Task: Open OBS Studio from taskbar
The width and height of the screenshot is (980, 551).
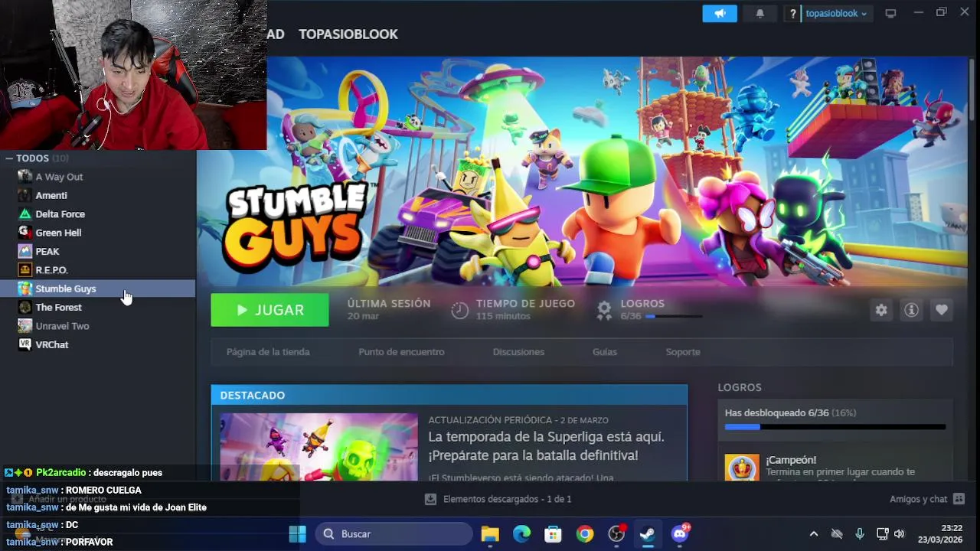Action: (x=616, y=534)
